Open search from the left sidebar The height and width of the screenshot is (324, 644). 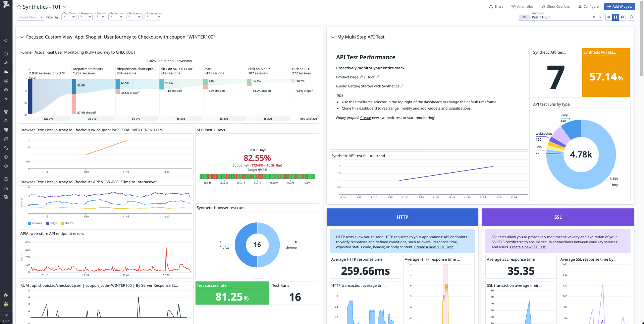coord(6,41)
